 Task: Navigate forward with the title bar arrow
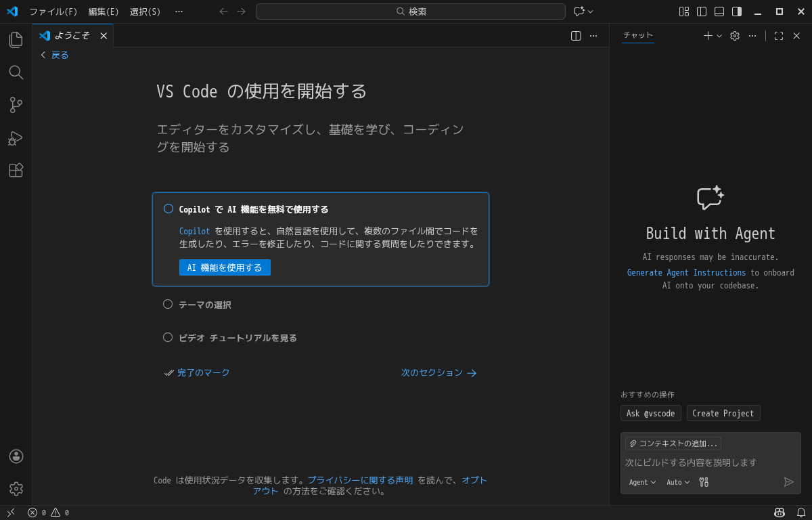click(242, 12)
